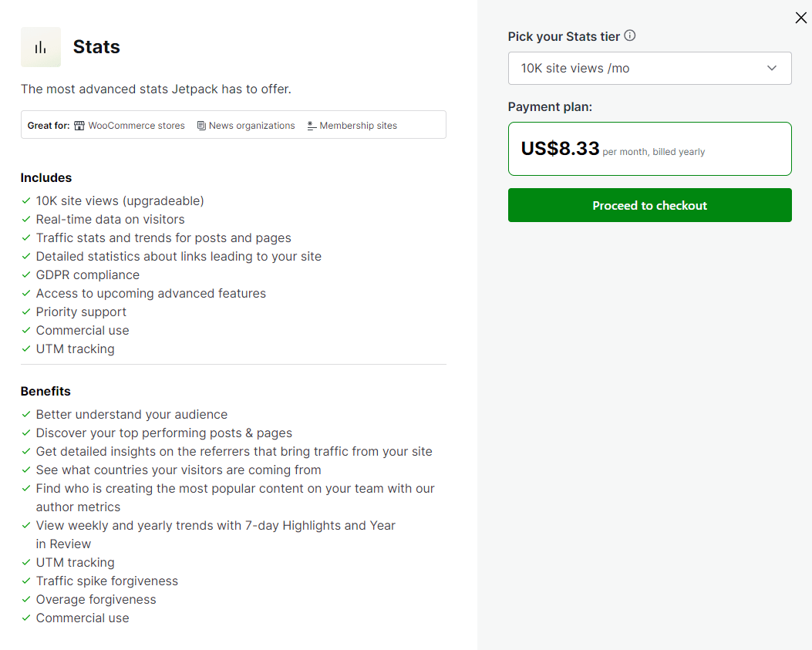Click 10K site views (upgradeable) item
The height and width of the screenshot is (650, 812).
pyautogui.click(x=120, y=201)
